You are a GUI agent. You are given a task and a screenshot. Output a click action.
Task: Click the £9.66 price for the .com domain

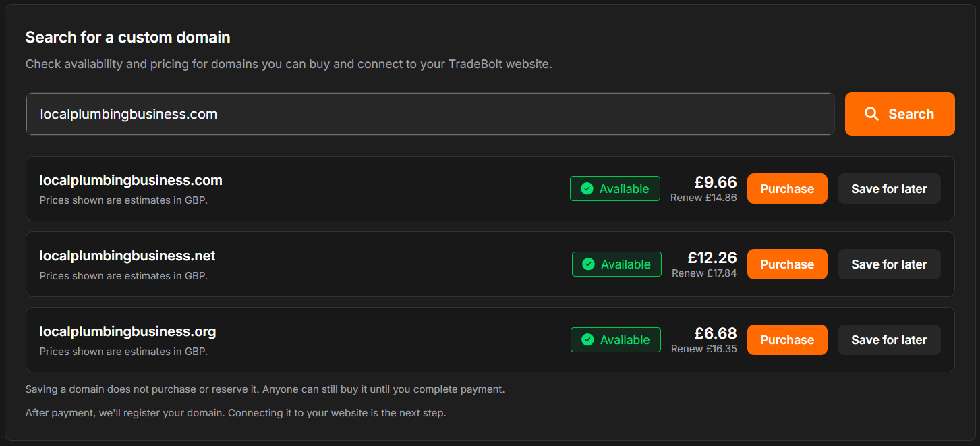point(717,182)
